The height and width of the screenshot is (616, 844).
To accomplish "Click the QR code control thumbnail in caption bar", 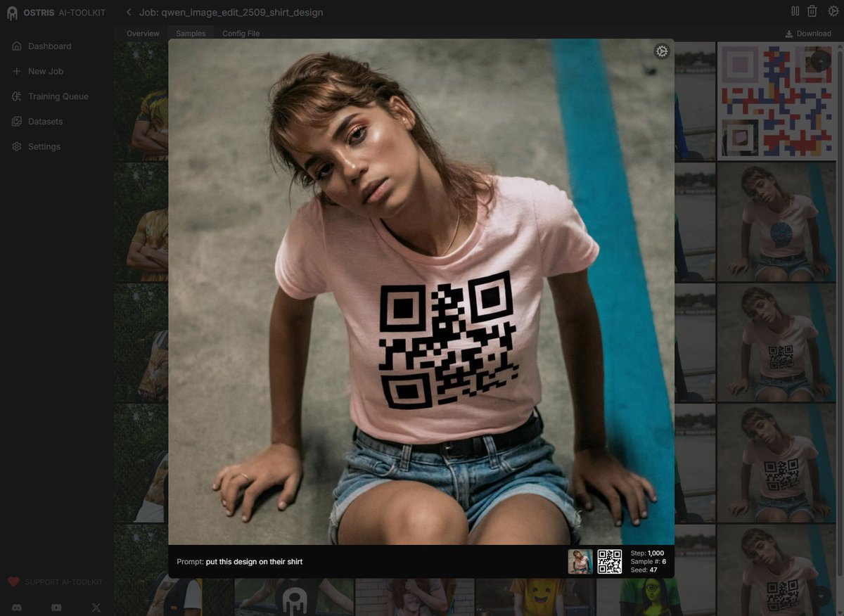I will 610,562.
